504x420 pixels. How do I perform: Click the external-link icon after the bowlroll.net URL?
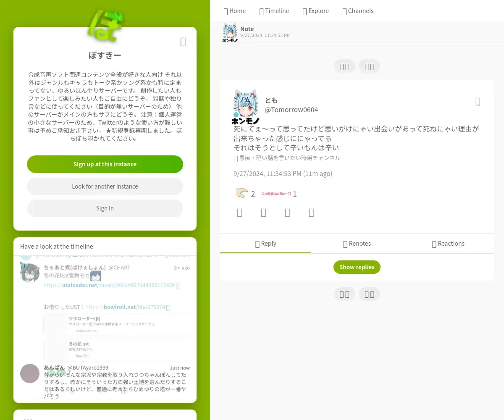coord(168,307)
